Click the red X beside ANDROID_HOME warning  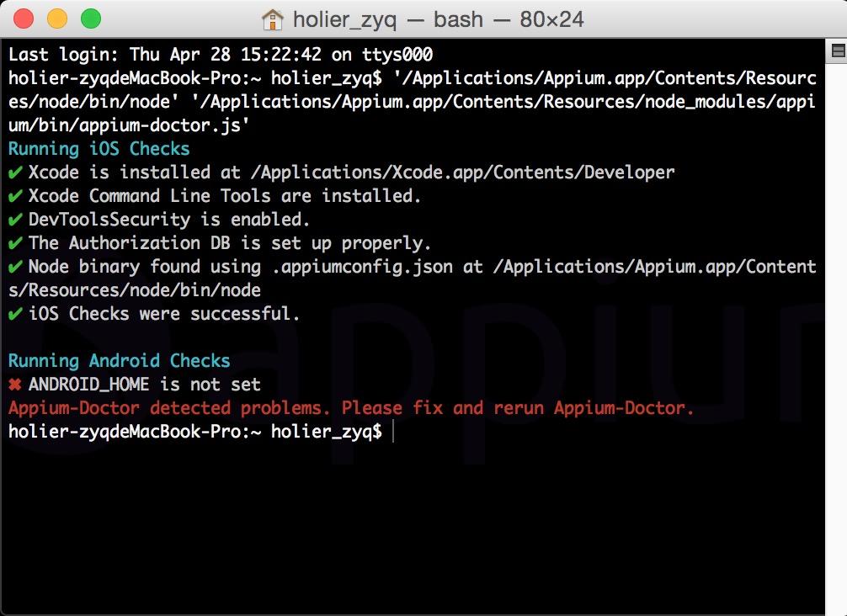(x=13, y=385)
